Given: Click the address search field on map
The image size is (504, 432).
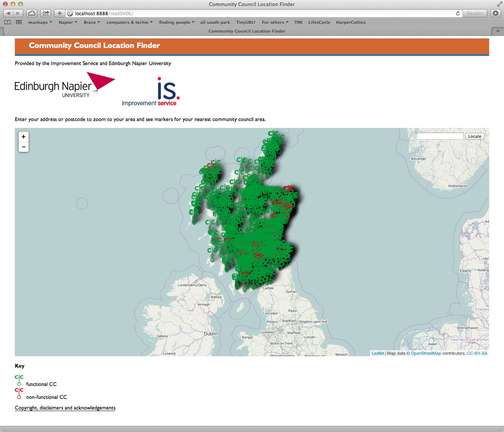Looking at the screenshot, I should pyautogui.click(x=440, y=136).
